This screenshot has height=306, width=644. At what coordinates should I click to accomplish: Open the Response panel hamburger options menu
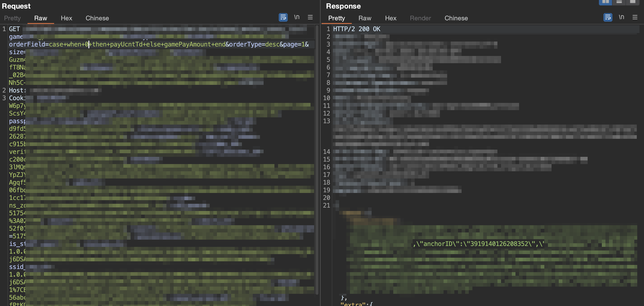[x=635, y=17]
